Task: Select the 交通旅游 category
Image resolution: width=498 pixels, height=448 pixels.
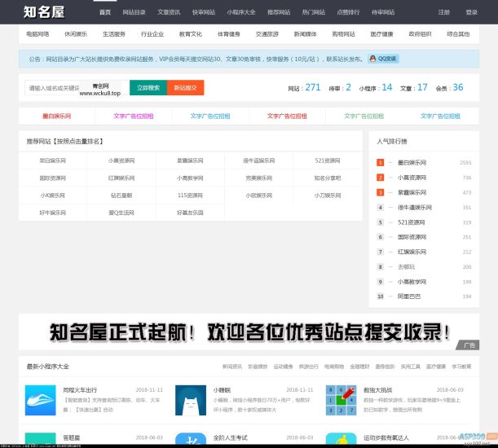Action: click(x=267, y=34)
